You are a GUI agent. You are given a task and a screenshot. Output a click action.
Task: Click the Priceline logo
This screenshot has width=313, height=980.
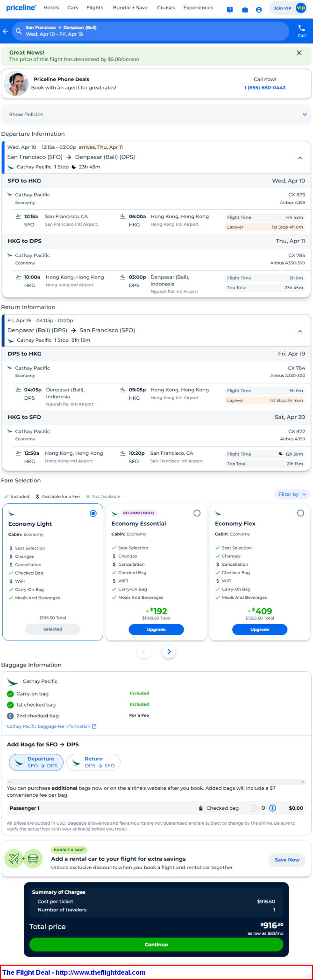pos(21,7)
